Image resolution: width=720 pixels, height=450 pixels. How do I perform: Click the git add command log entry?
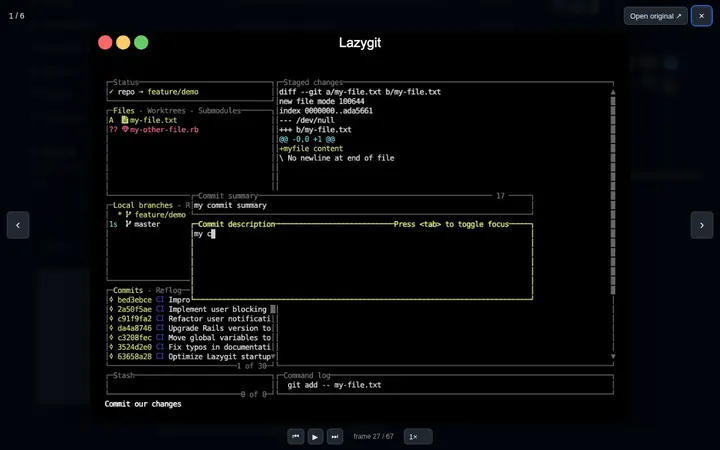(x=334, y=385)
